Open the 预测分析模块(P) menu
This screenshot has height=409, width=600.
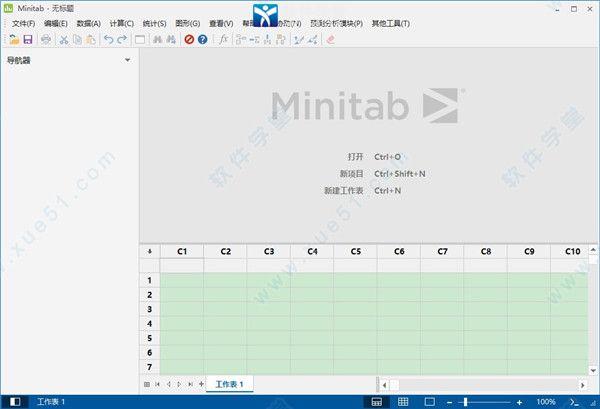click(336, 23)
